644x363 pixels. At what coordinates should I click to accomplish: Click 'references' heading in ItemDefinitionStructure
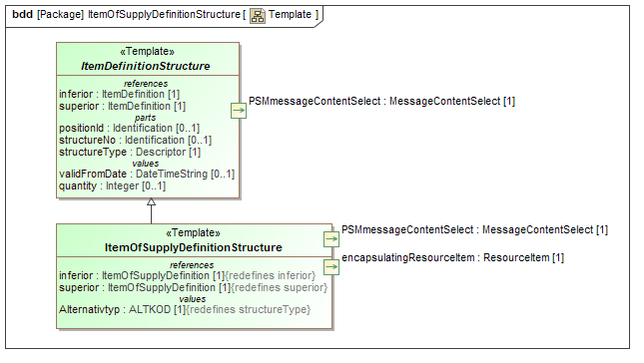[146, 84]
